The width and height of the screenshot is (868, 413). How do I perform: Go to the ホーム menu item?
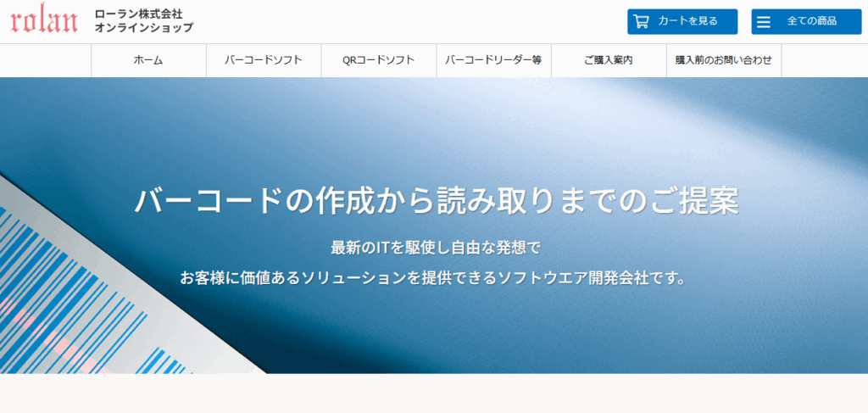tap(148, 60)
